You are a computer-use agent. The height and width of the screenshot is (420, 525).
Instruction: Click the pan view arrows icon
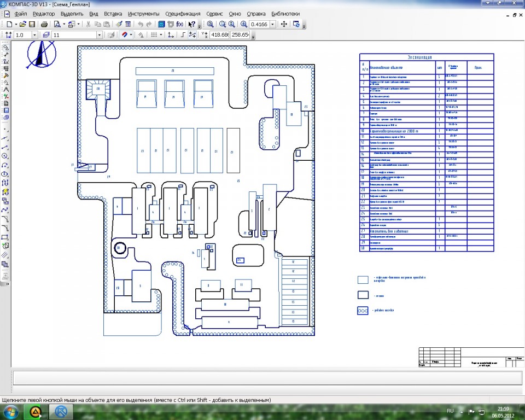click(284, 24)
